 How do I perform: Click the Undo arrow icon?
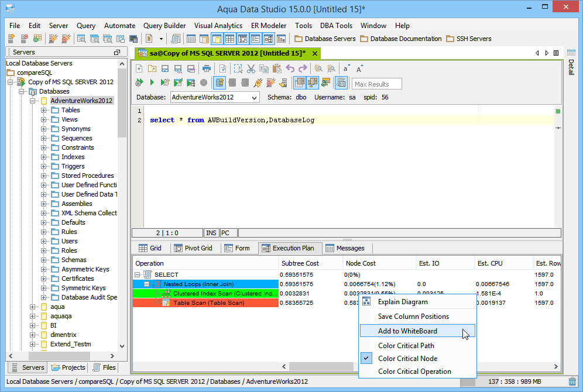point(290,68)
